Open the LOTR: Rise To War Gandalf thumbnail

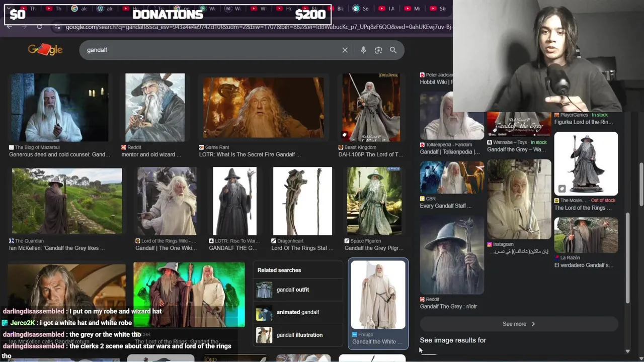[234, 201]
